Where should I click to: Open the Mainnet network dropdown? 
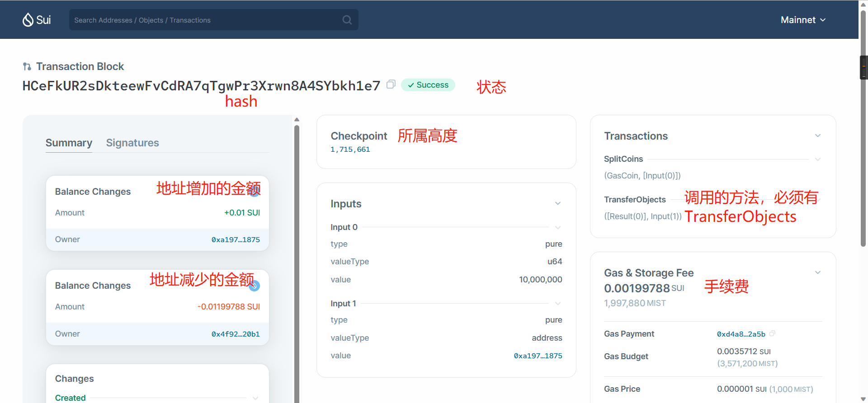803,20
